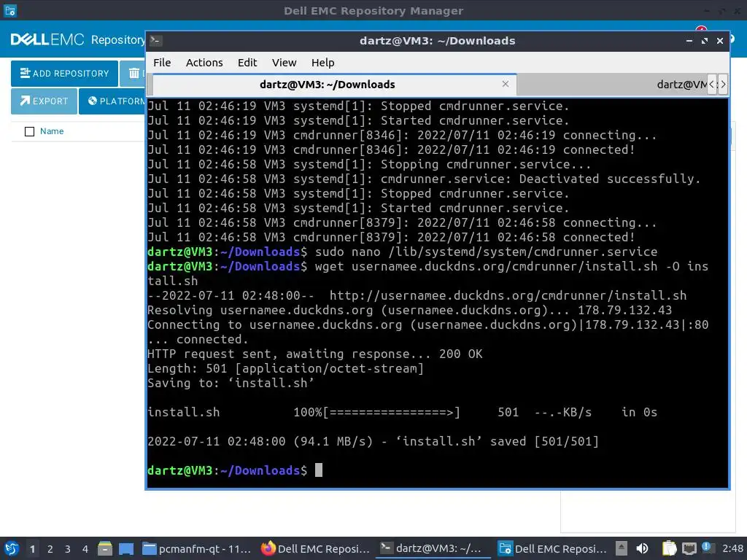This screenshot has width=747, height=560.
Task: Close the active ~/Downloads terminal tab
Action: (x=506, y=84)
